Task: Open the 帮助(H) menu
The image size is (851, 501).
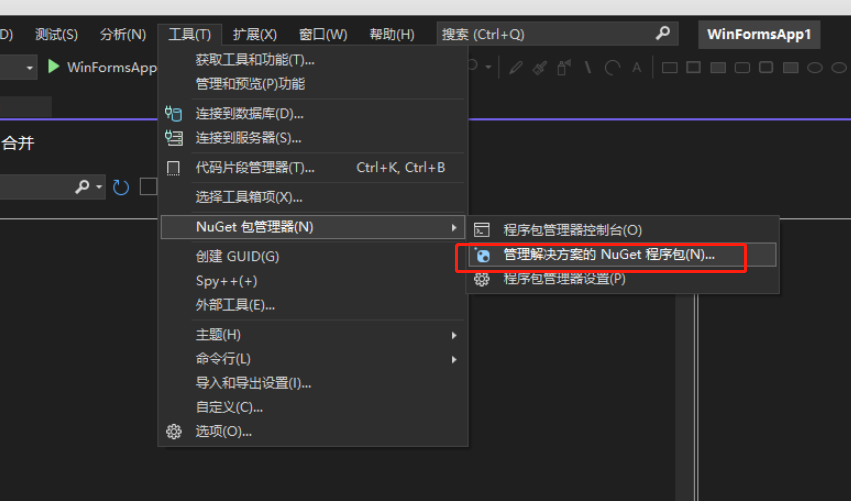Action: [392, 34]
